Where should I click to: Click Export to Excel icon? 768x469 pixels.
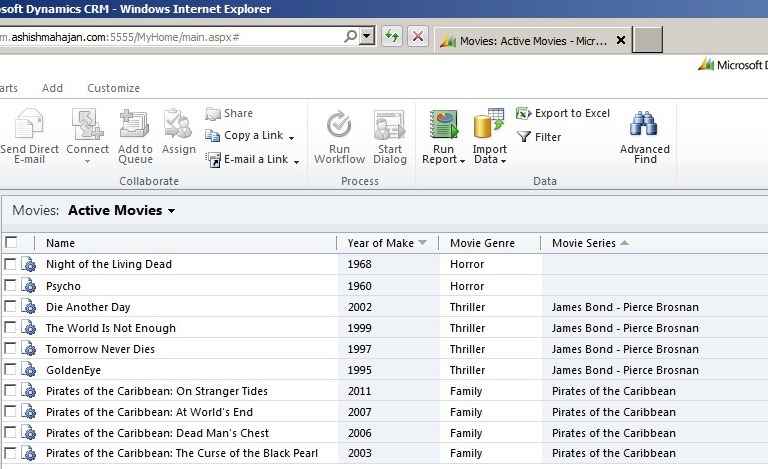pyautogui.click(x=523, y=114)
